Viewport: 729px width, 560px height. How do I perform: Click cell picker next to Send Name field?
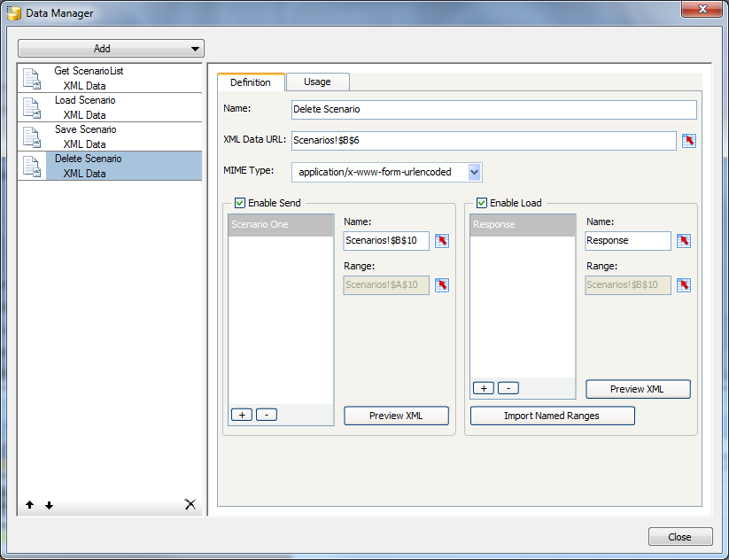click(x=442, y=241)
